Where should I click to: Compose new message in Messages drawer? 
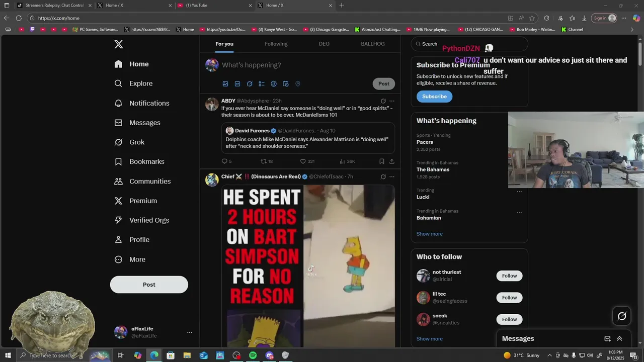point(607,339)
